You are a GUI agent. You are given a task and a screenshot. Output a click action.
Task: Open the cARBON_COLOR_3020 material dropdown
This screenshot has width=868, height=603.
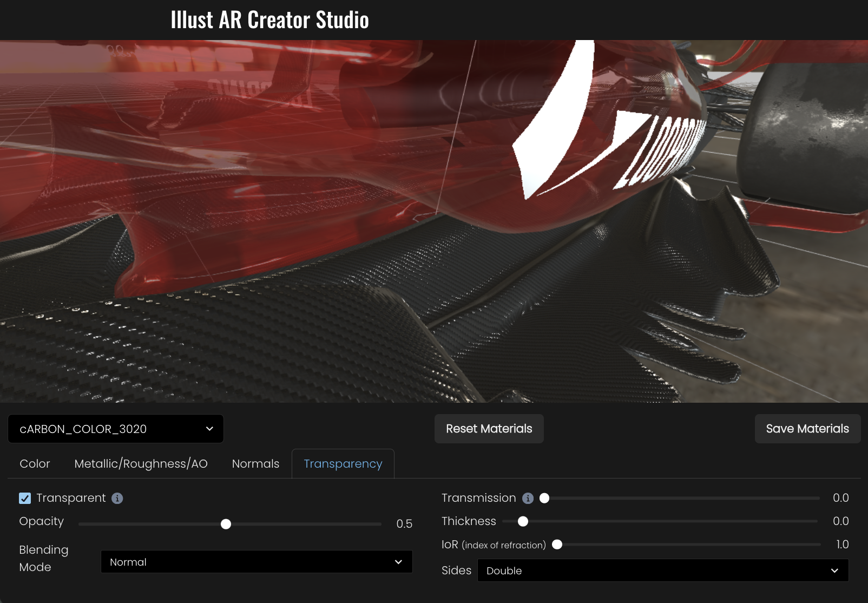(x=116, y=429)
